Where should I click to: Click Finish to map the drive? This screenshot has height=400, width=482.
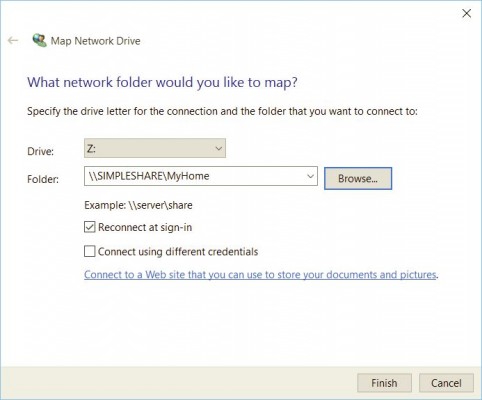coord(384,383)
